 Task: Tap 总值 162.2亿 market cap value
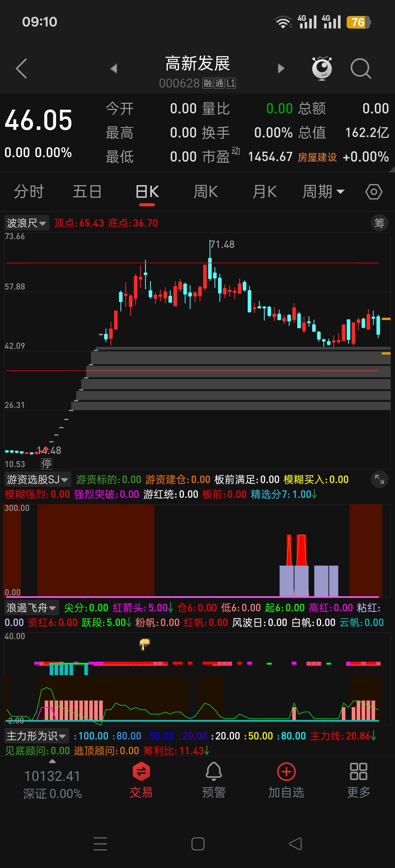[x=367, y=132]
